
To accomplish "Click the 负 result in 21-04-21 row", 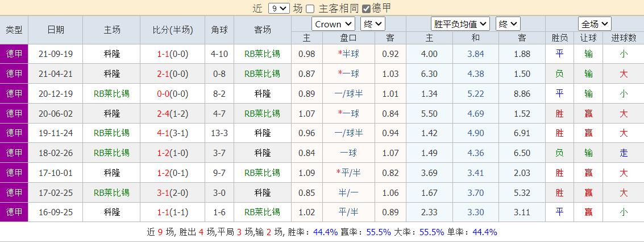I will (559, 73).
